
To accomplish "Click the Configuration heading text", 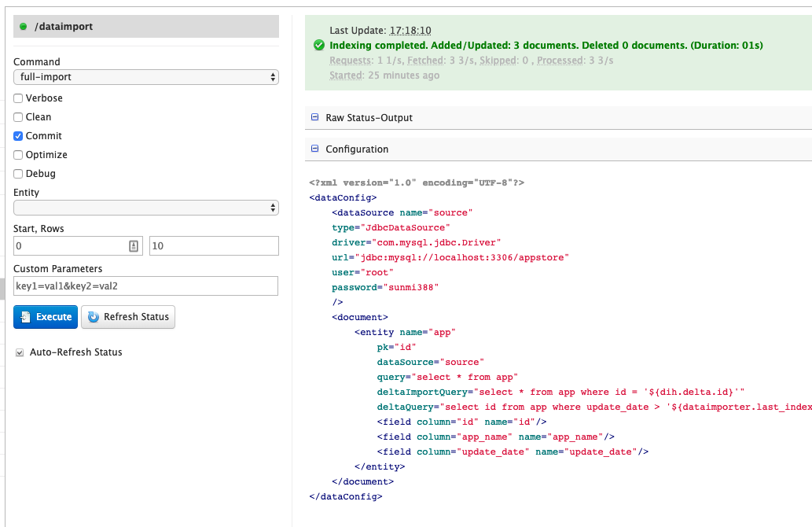I will [357, 149].
